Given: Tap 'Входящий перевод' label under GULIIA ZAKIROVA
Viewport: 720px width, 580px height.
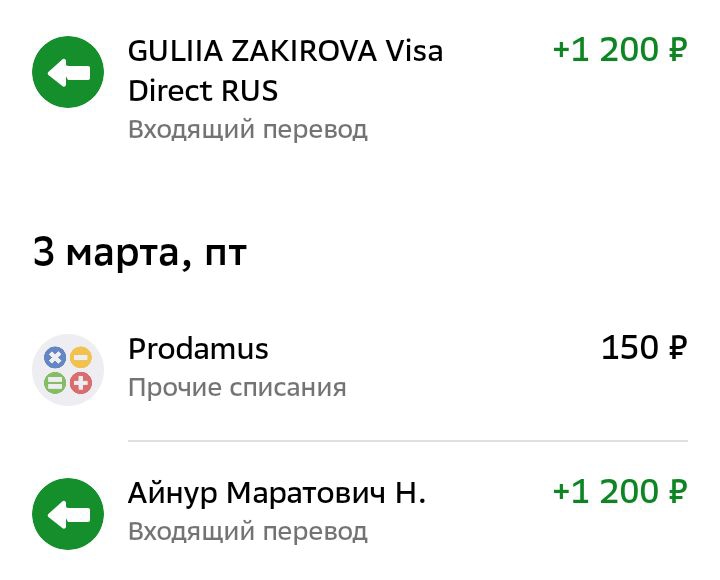Looking at the screenshot, I should click(248, 130).
